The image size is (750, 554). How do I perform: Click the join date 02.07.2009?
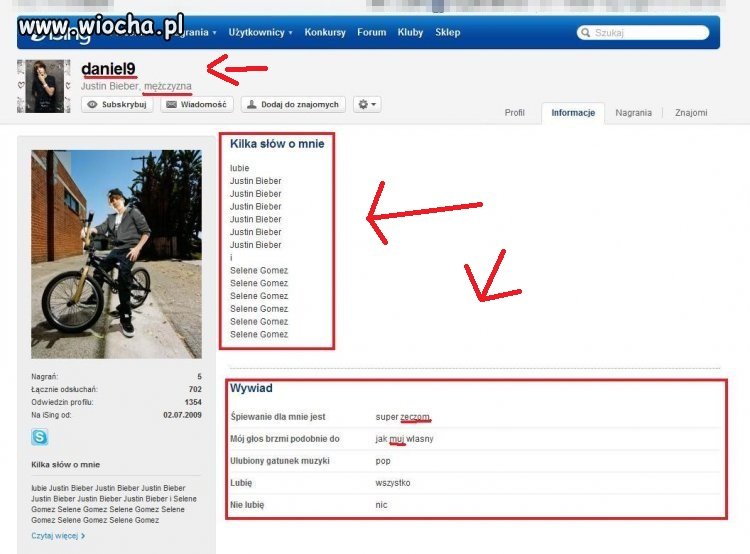click(x=182, y=415)
